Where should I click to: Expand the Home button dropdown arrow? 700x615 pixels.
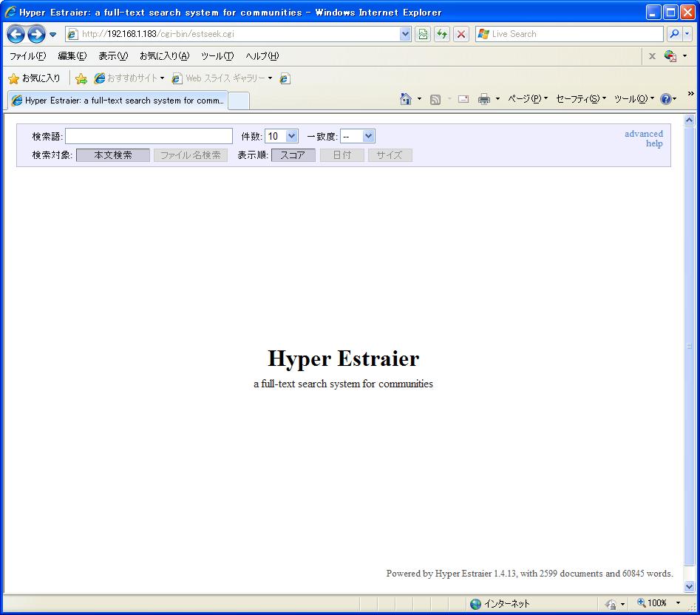coord(419,98)
